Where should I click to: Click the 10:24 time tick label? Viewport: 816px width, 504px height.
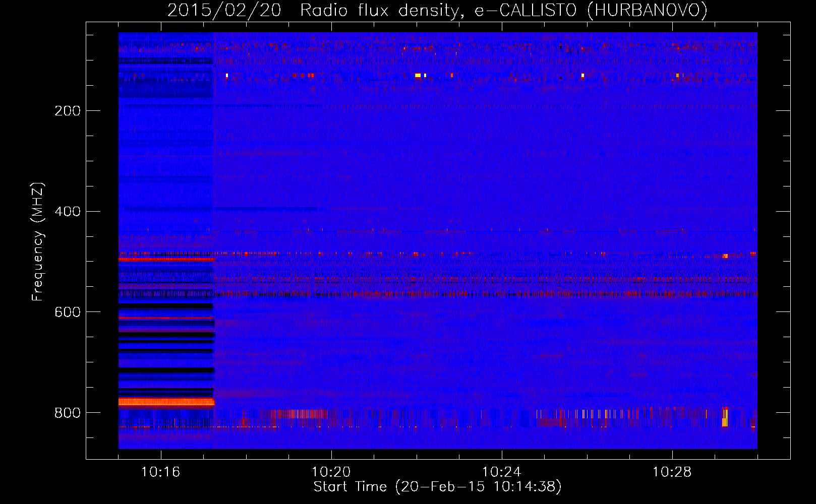(501, 472)
